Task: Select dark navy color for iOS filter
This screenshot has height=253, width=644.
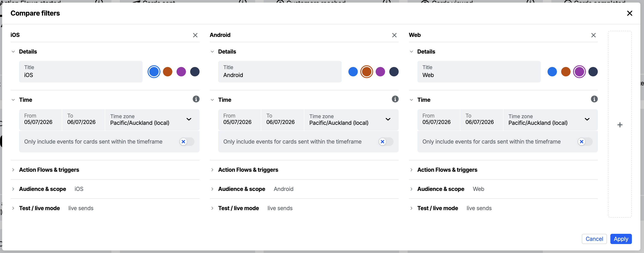Action: pos(195,72)
